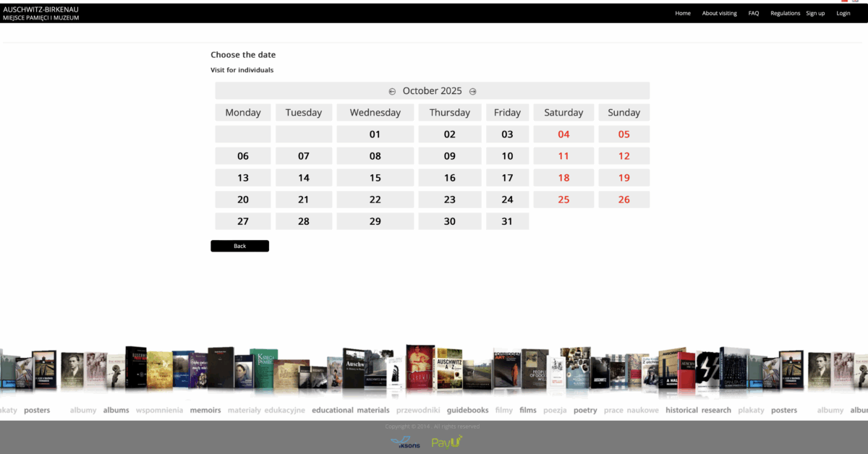Open the Home menu item
The image size is (868, 454).
tap(683, 13)
